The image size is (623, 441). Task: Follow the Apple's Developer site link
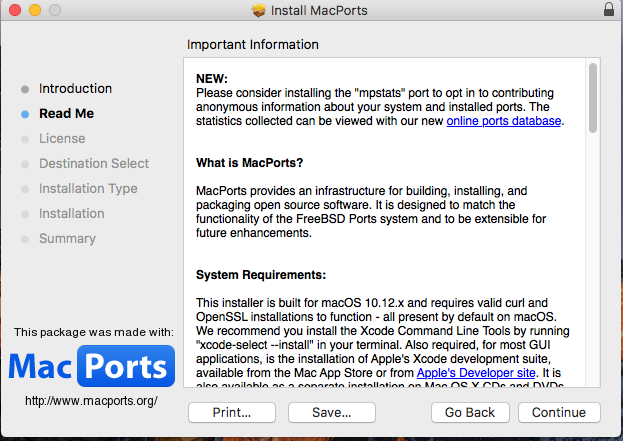tap(476, 373)
